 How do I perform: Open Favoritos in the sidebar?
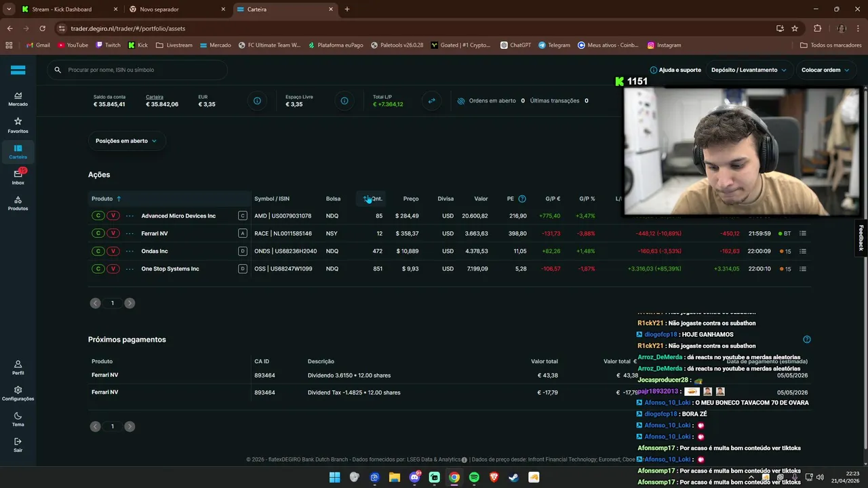[x=18, y=125]
